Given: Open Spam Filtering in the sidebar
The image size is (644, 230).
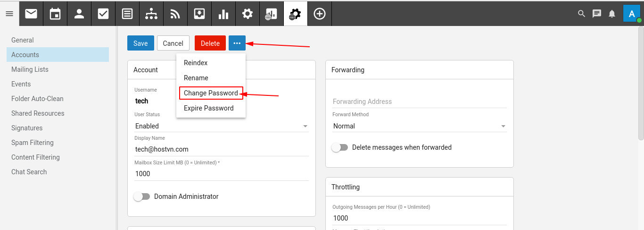Looking at the screenshot, I should (33, 143).
